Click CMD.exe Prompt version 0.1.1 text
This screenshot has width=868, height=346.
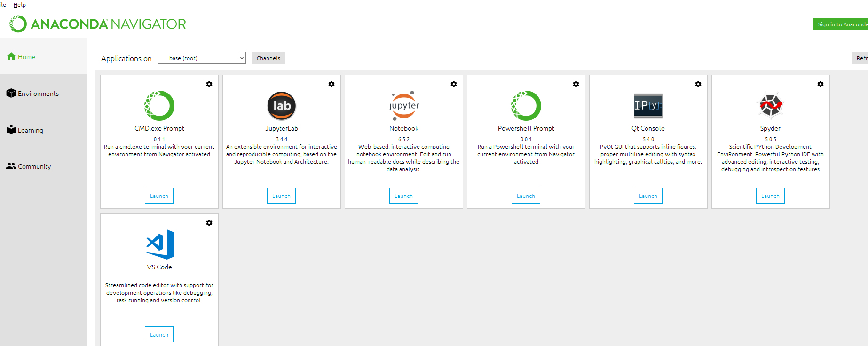coord(159,139)
